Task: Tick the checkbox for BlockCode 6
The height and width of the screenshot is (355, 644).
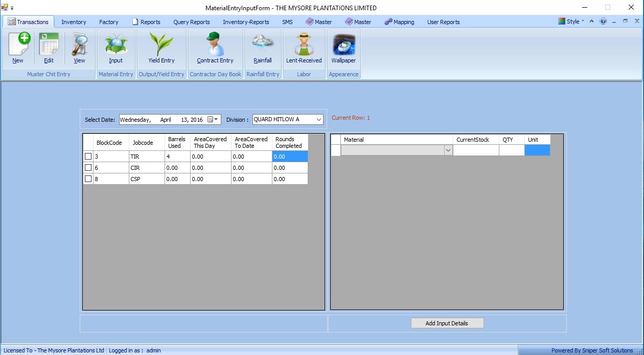Action: (x=88, y=168)
